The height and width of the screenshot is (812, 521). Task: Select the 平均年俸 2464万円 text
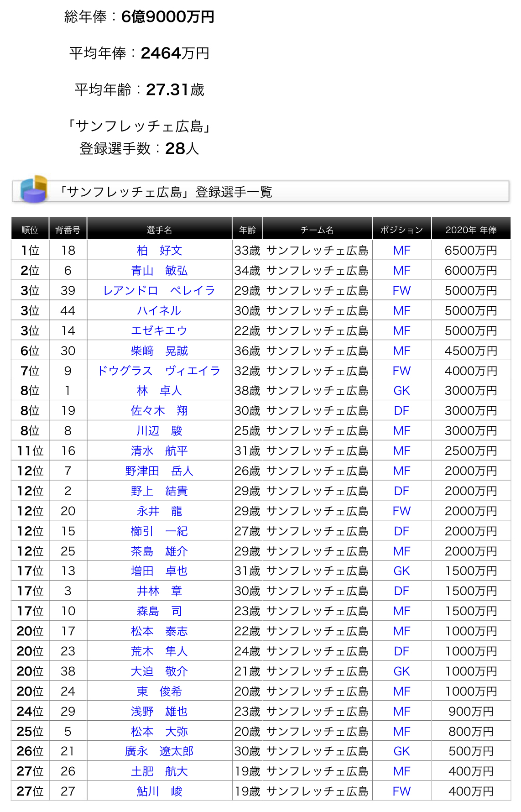[x=139, y=53]
